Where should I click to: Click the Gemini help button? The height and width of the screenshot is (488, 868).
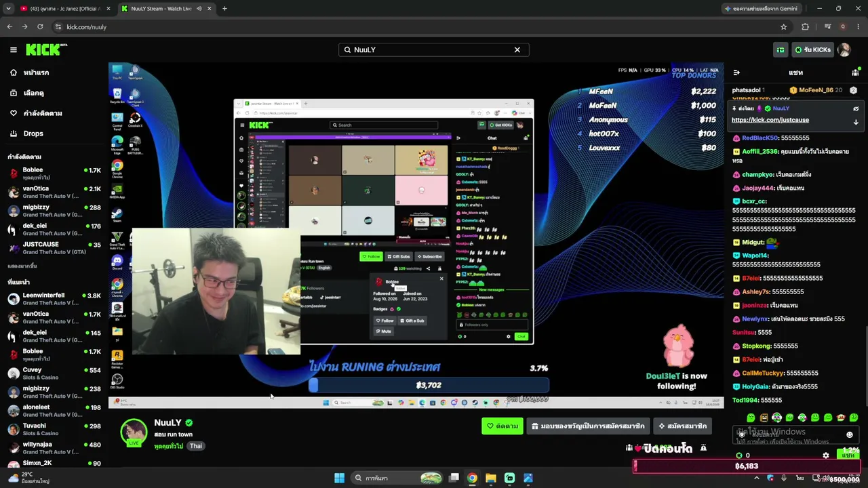pyautogui.click(x=763, y=9)
